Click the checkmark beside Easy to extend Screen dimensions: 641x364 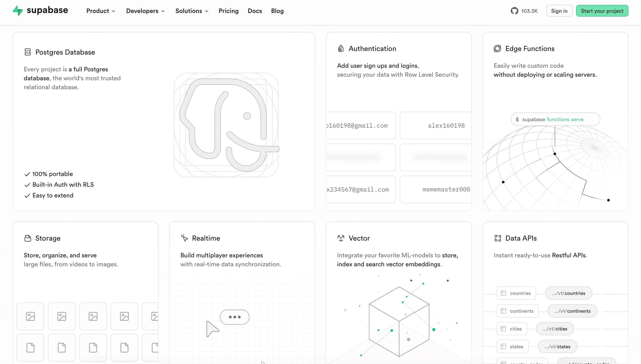[x=27, y=195]
